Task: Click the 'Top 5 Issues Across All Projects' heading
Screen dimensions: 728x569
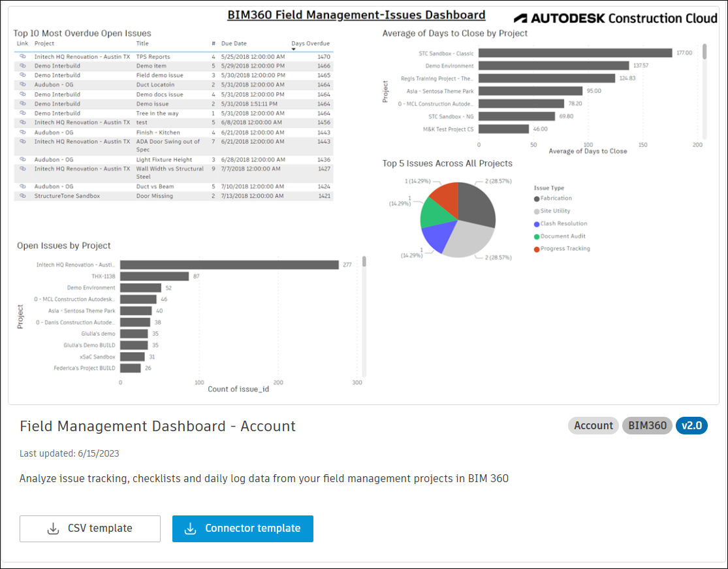Action: tap(447, 163)
